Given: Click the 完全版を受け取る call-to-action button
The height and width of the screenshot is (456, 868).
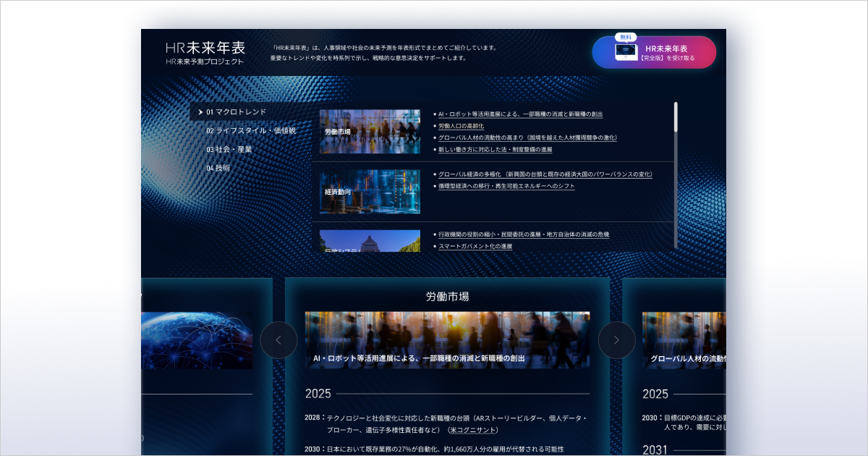Looking at the screenshot, I should pyautogui.click(x=654, y=52).
